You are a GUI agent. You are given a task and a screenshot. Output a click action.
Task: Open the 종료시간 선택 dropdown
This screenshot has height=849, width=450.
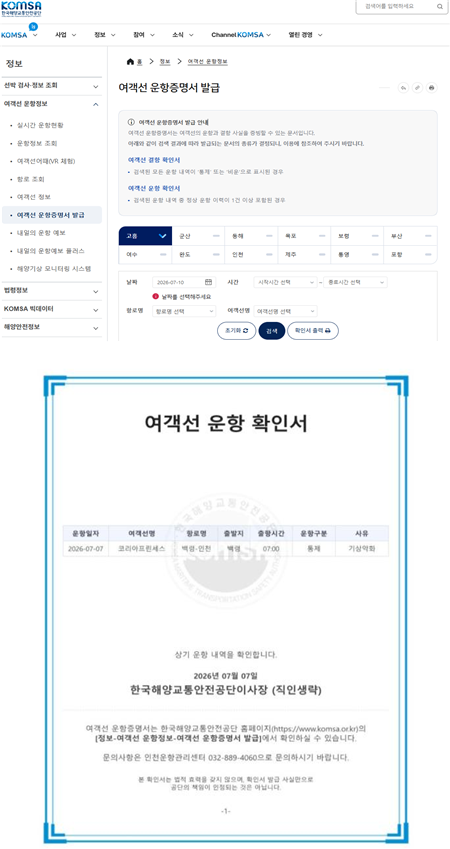pyautogui.click(x=355, y=282)
